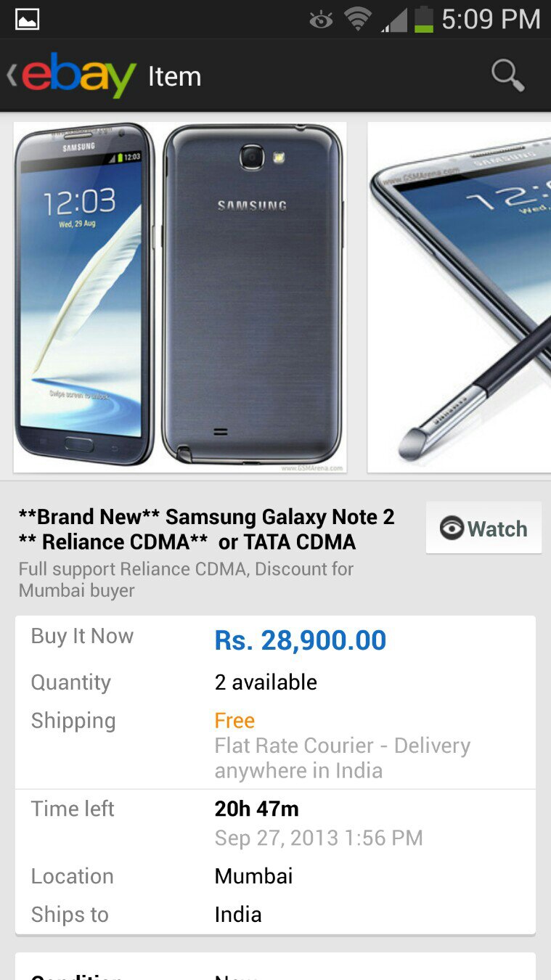Tap the battery status icon
The image size is (551, 980).
[x=423, y=19]
